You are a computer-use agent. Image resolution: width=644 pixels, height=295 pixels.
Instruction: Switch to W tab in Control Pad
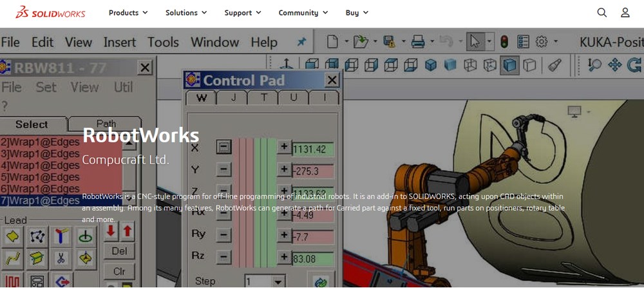[x=201, y=98]
